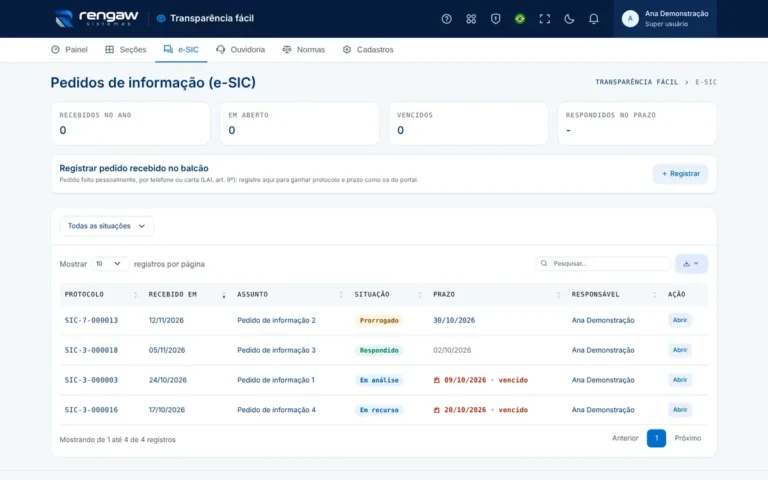Open the export download dropdown button
768x480 pixels.
click(x=691, y=264)
